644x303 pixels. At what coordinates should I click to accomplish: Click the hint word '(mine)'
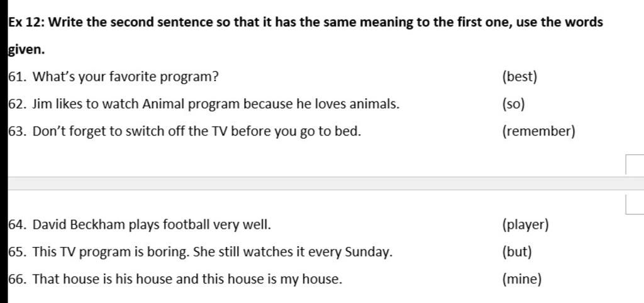(x=521, y=280)
